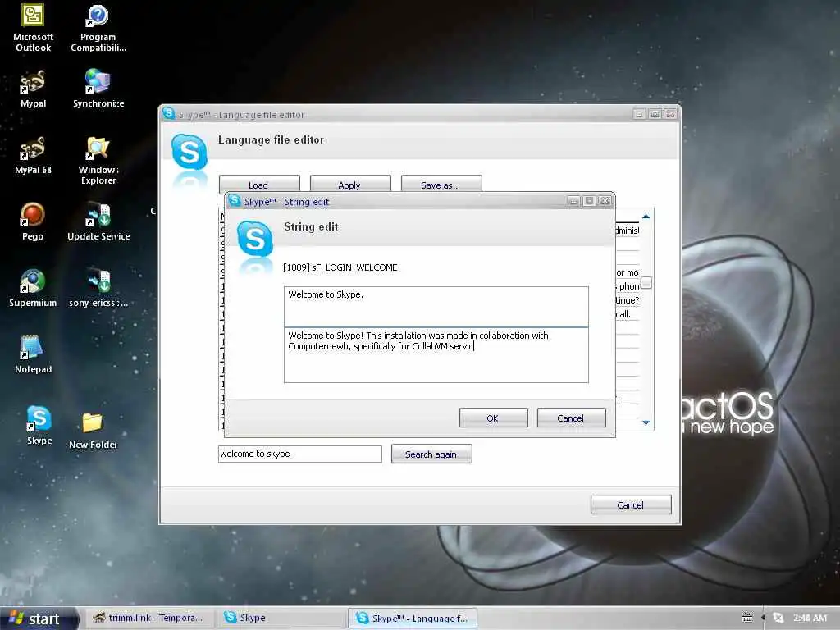
Task: Click the scroll up arrow in string list
Action: coord(646,217)
